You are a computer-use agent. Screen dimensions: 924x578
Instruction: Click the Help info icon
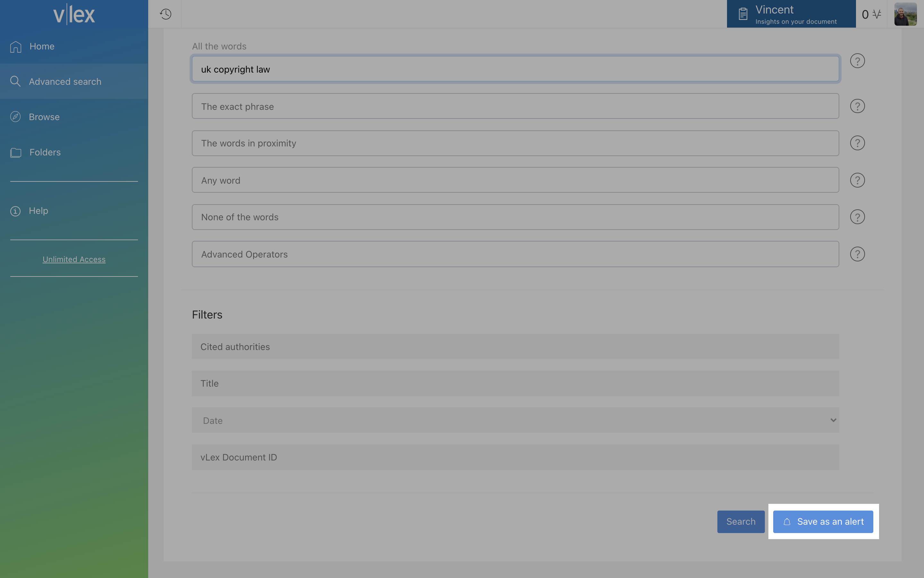[x=15, y=211]
